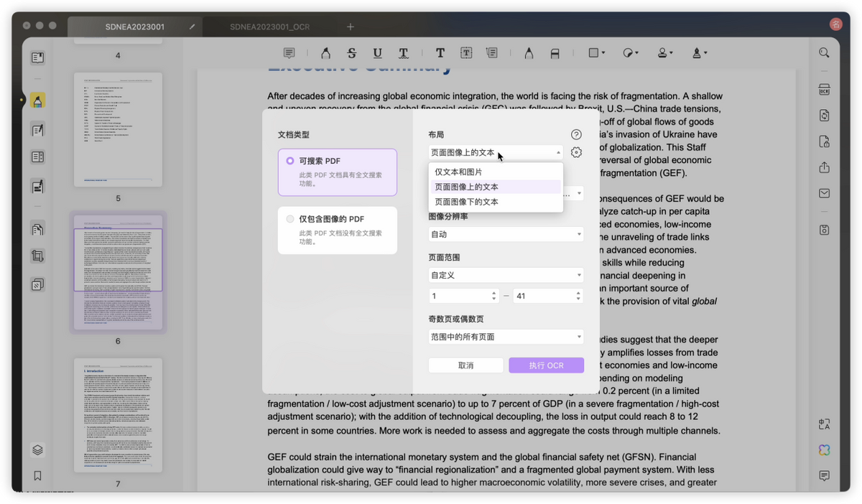Open the 图像分辨率 dropdown set to 自动
Image resolution: width=862 pixels, height=504 pixels.
(x=506, y=234)
